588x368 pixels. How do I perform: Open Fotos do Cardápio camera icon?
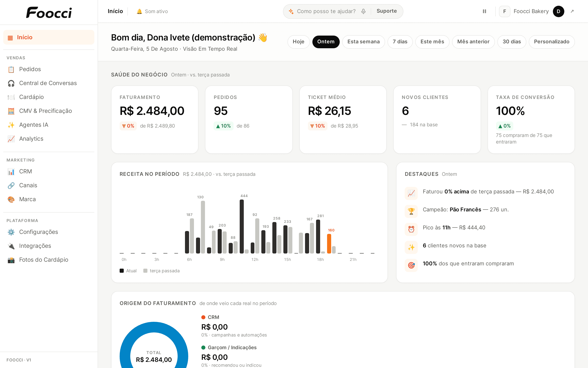pyautogui.click(x=11, y=260)
